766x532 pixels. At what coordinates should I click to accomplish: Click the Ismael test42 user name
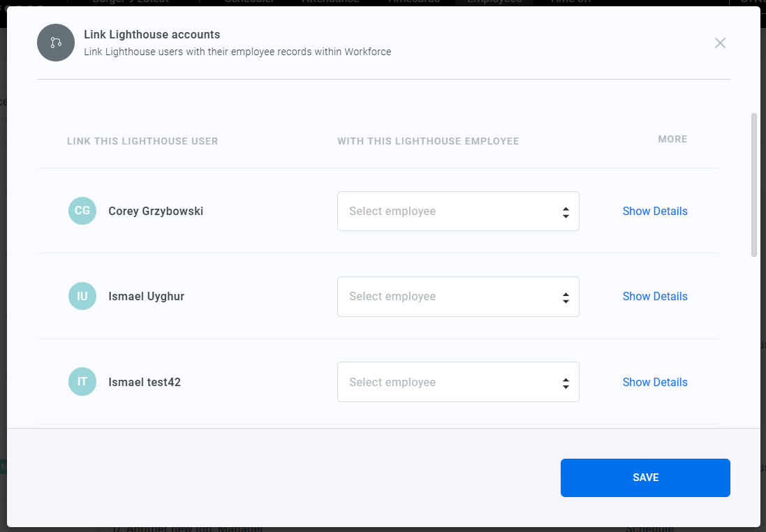145,382
